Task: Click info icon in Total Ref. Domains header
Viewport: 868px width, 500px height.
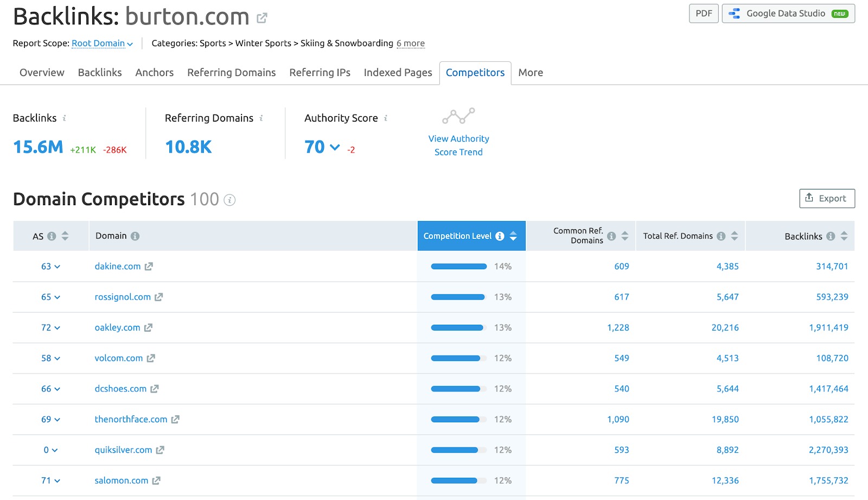Action: [x=721, y=236]
